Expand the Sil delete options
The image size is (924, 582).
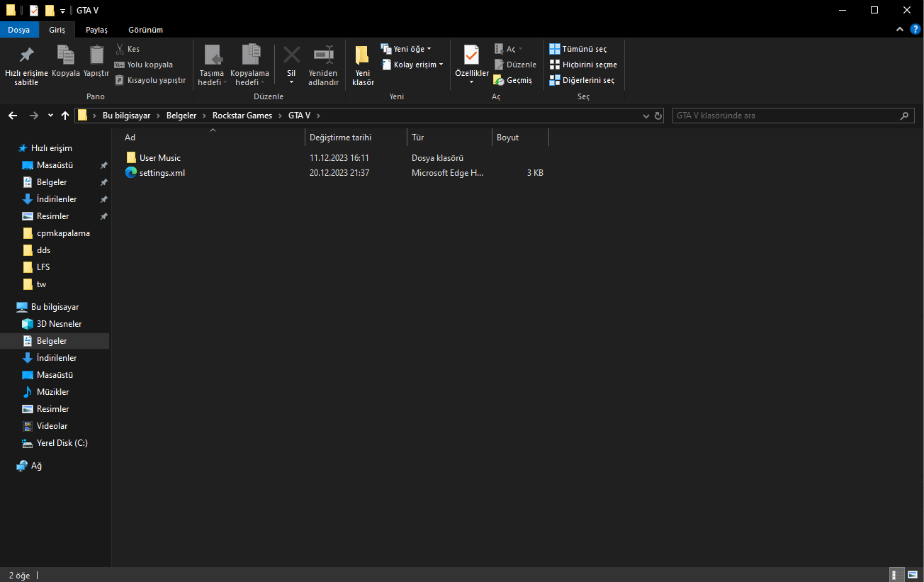click(291, 82)
